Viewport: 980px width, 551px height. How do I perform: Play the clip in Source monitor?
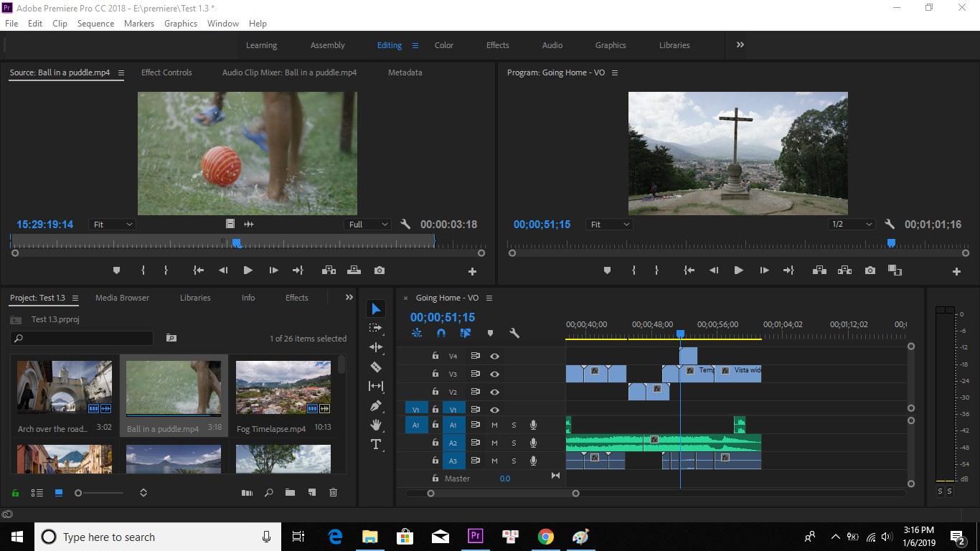coord(248,270)
